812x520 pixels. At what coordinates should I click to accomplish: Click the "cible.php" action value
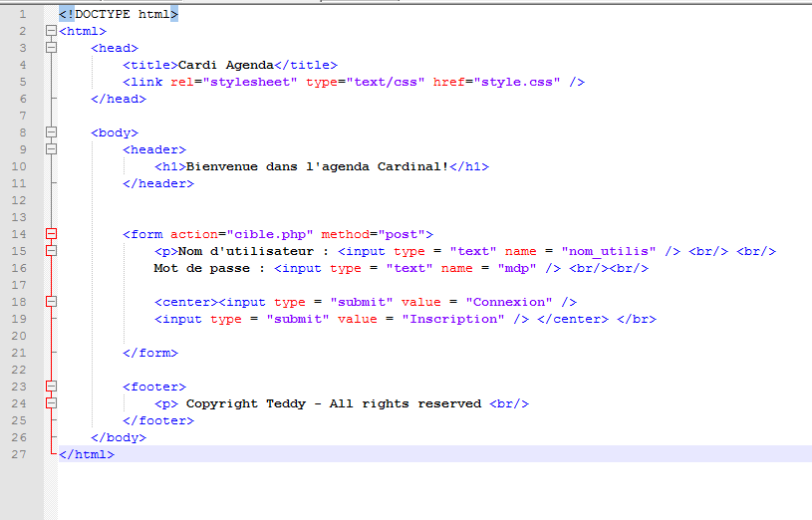click(x=270, y=234)
